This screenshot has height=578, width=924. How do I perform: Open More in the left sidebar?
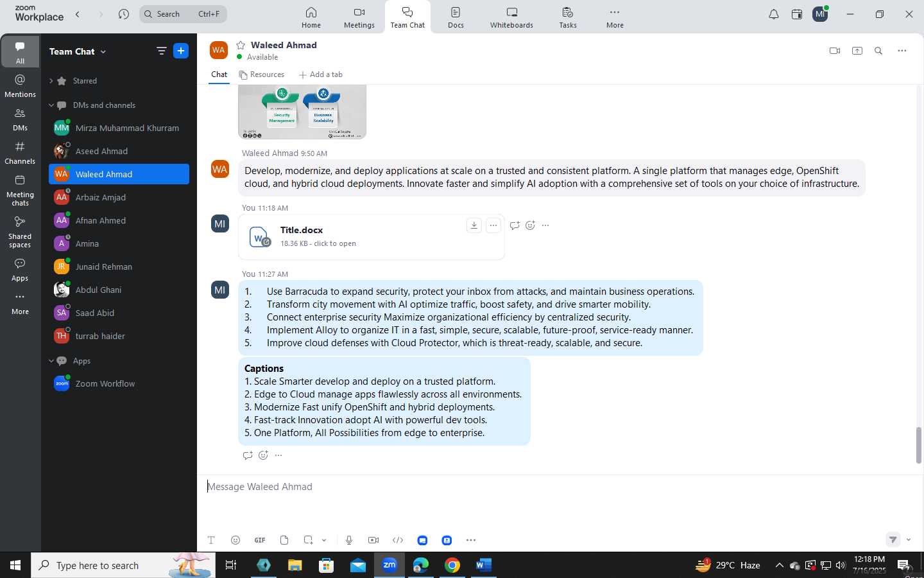pos(20,303)
